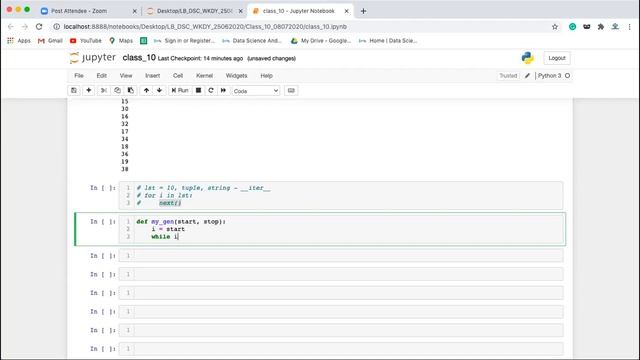Paste cells below icon

click(131, 91)
